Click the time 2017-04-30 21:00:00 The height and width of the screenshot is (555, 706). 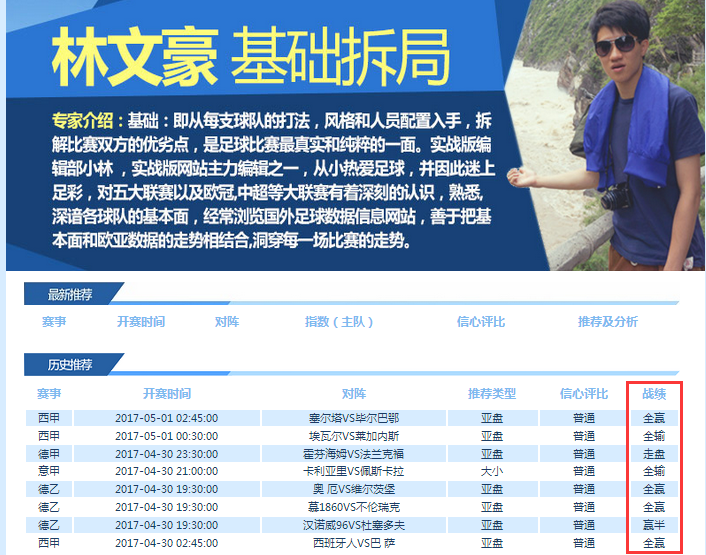(x=167, y=471)
